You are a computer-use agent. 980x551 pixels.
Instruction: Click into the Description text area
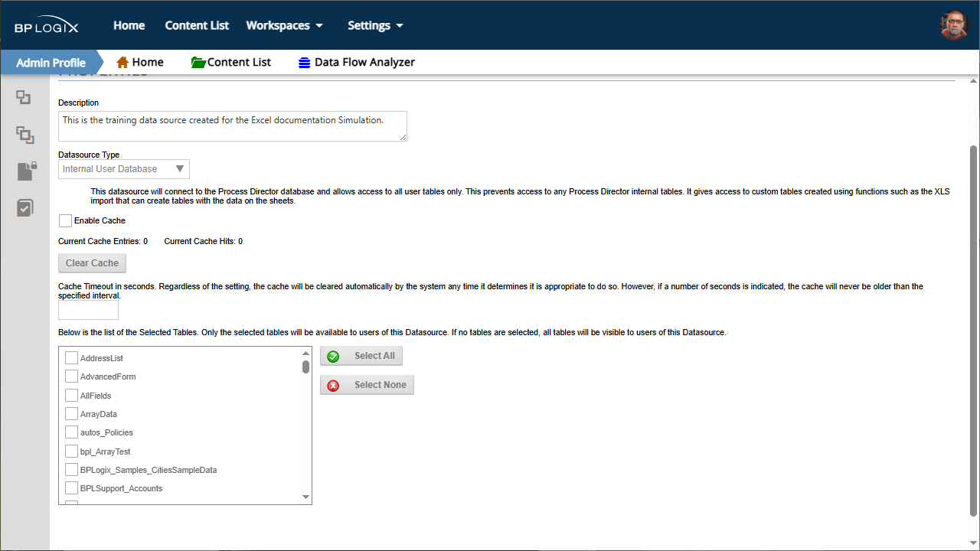point(233,126)
